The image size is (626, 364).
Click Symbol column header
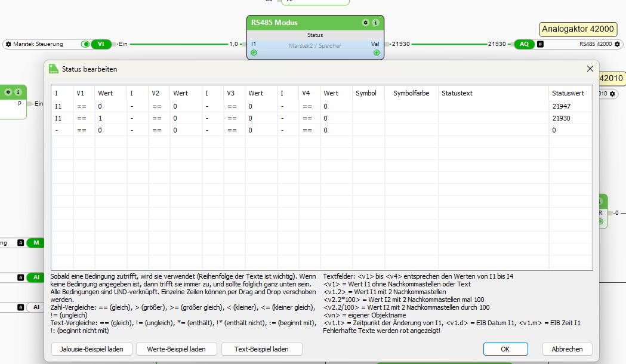click(368, 93)
